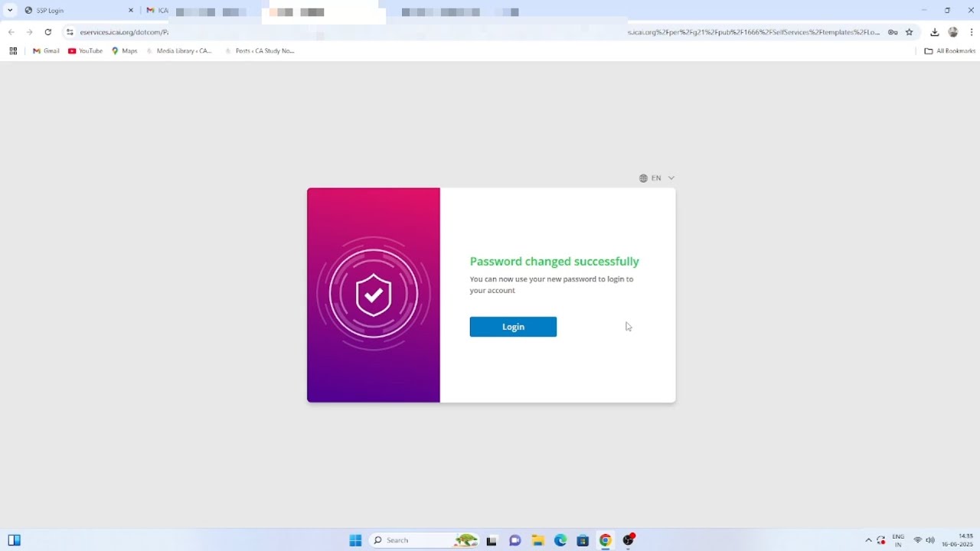Click the Password changed successfully heading

click(x=554, y=261)
